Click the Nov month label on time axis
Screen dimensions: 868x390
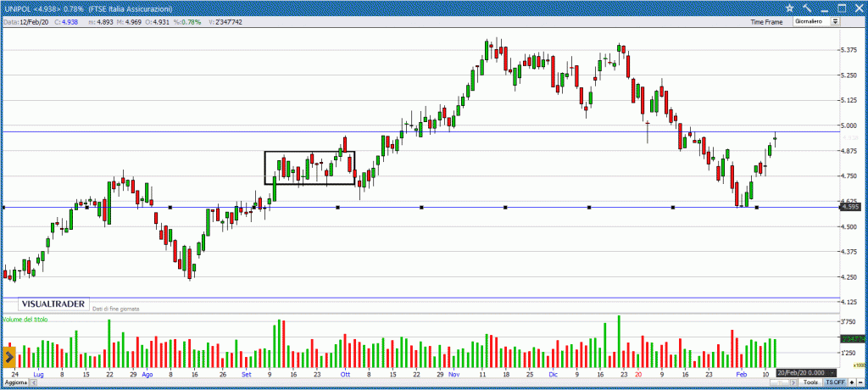(454, 375)
